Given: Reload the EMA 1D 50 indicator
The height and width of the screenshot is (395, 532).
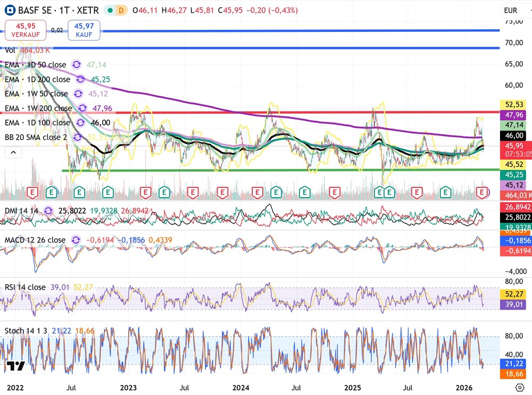Looking at the screenshot, I should click(76, 64).
